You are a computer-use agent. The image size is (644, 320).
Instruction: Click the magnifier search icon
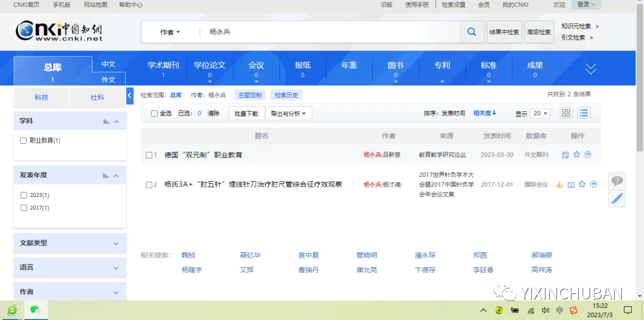pos(471,32)
